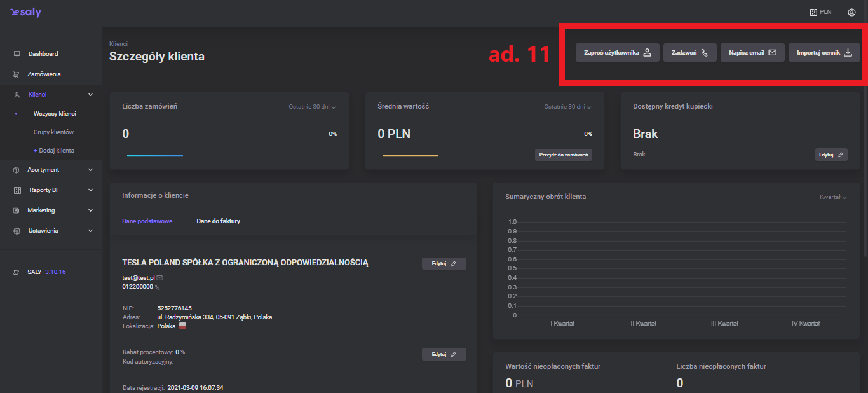Switch to the Dane do faktury tab
The width and height of the screenshot is (868, 393).
(x=218, y=221)
